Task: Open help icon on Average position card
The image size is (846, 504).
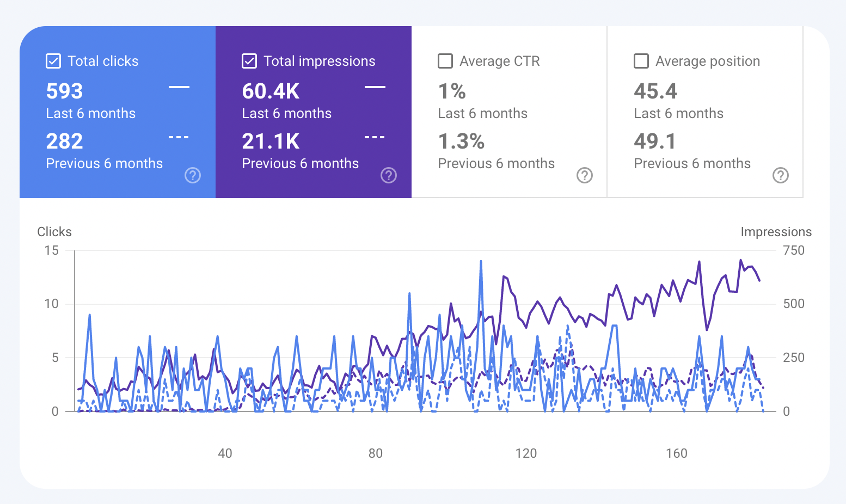Action: click(x=781, y=175)
